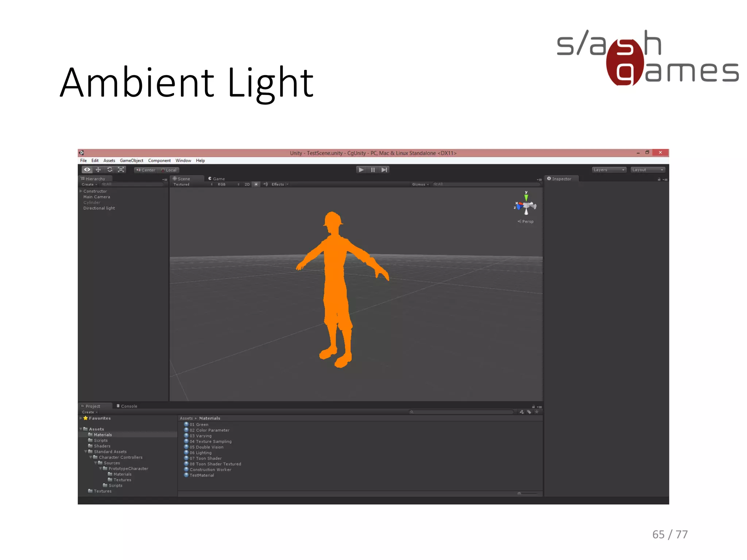This screenshot has width=747, height=560.
Task: Open the GameObject menu
Action: tap(131, 160)
